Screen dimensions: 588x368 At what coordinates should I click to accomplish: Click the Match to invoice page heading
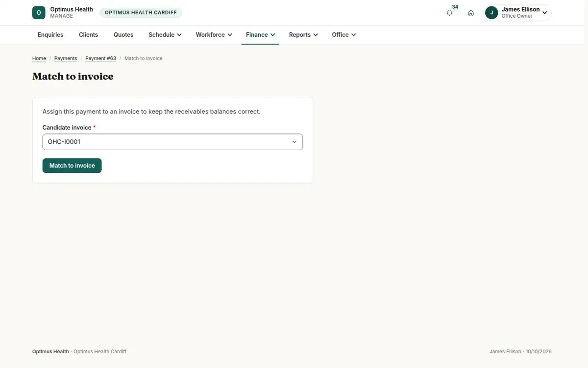(x=73, y=76)
